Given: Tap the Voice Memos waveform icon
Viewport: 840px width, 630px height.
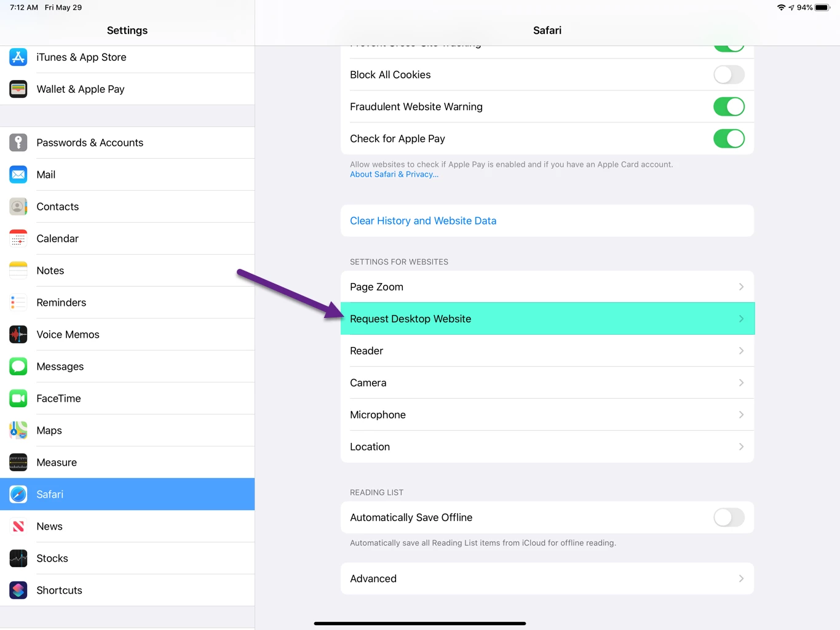Looking at the screenshot, I should coord(18,335).
